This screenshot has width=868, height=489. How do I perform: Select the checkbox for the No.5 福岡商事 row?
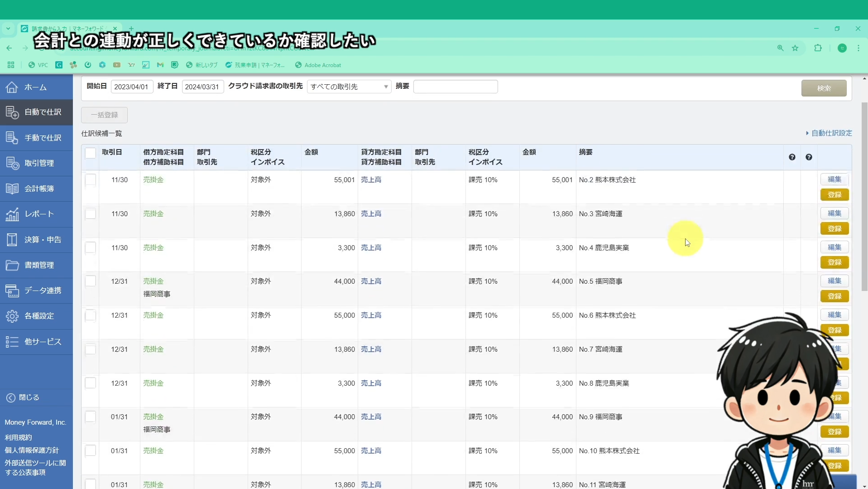coord(91,281)
